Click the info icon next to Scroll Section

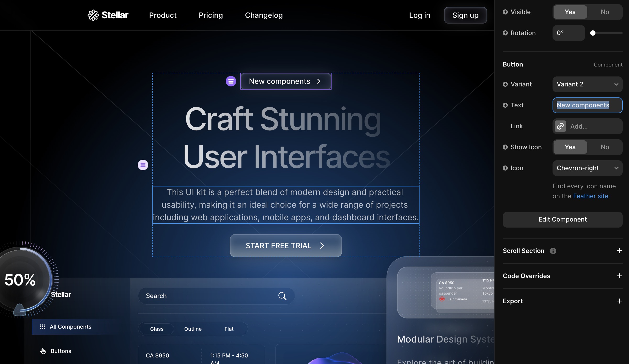click(x=553, y=251)
